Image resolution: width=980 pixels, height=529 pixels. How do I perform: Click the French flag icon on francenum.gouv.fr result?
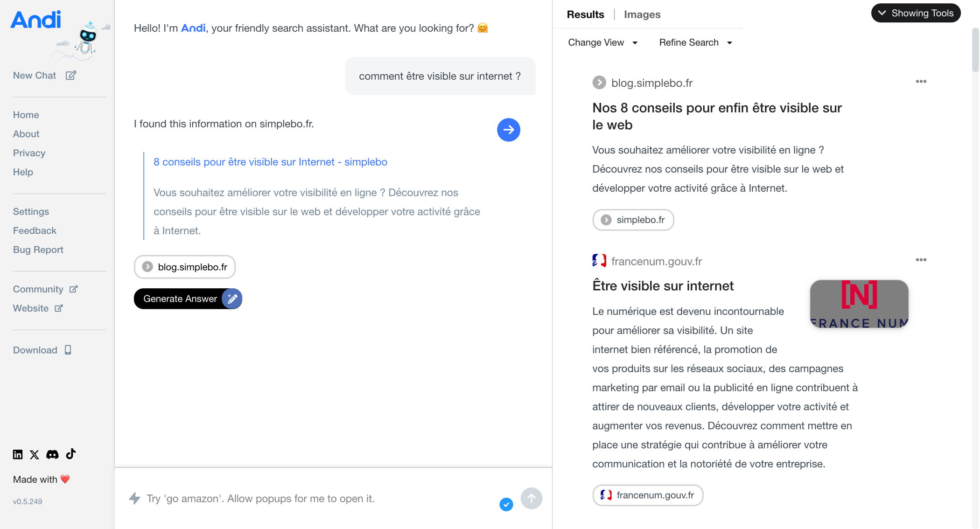[599, 261]
